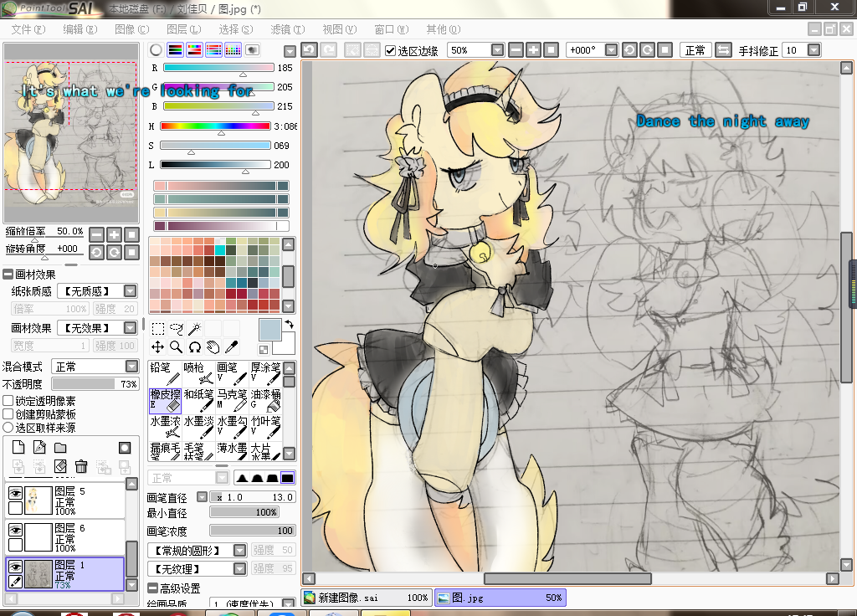Click the canvas horizontal scrollbar
The height and width of the screenshot is (616, 857).
click(x=567, y=578)
